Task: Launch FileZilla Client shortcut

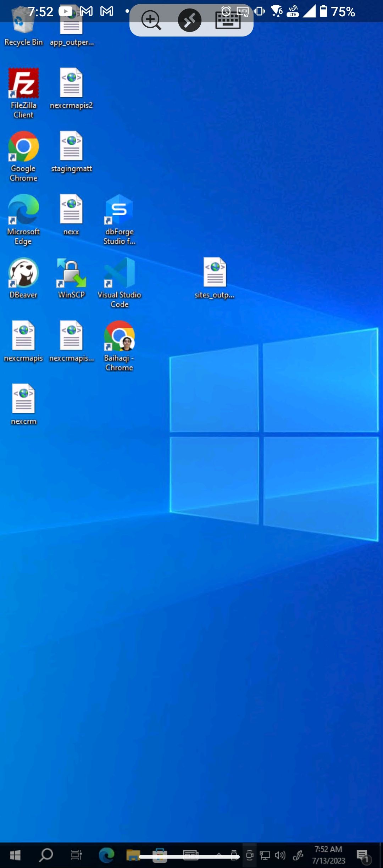Action: 23,93
